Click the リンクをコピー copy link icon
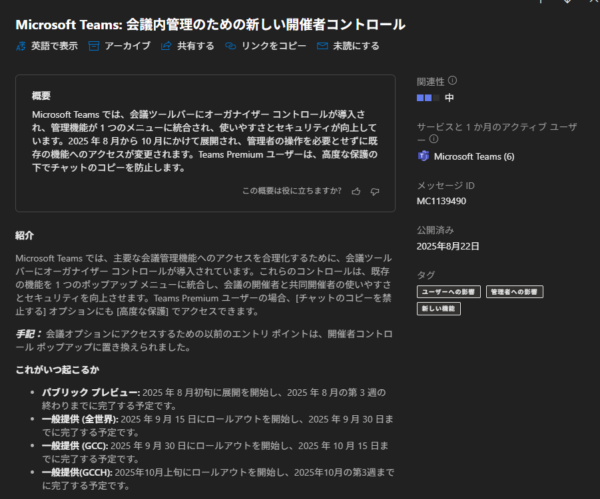This screenshot has width=600, height=499. click(x=231, y=46)
